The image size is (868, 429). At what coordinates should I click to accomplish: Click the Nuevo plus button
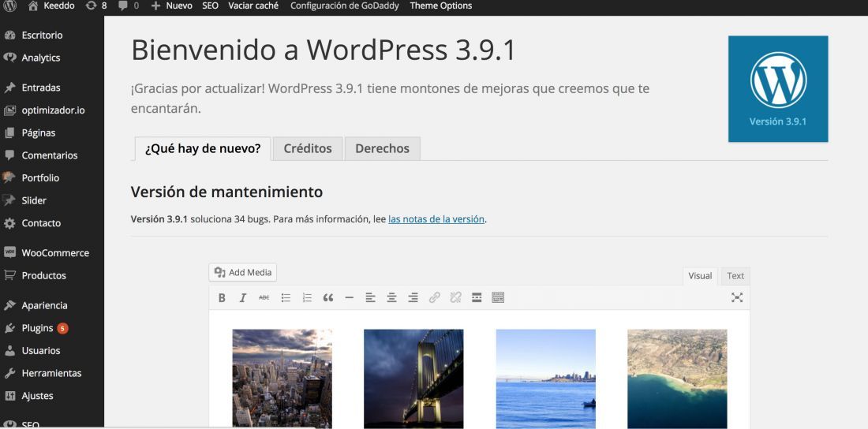click(x=171, y=6)
